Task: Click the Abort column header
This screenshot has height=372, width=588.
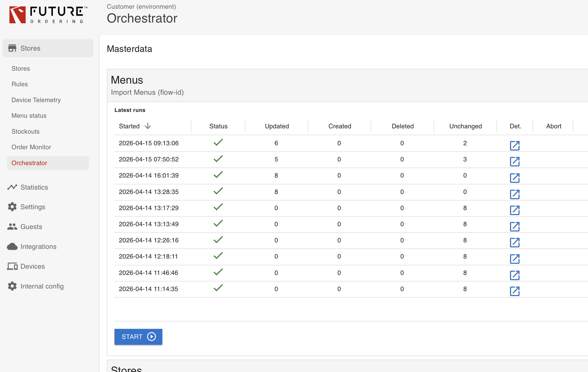Action: click(x=554, y=126)
